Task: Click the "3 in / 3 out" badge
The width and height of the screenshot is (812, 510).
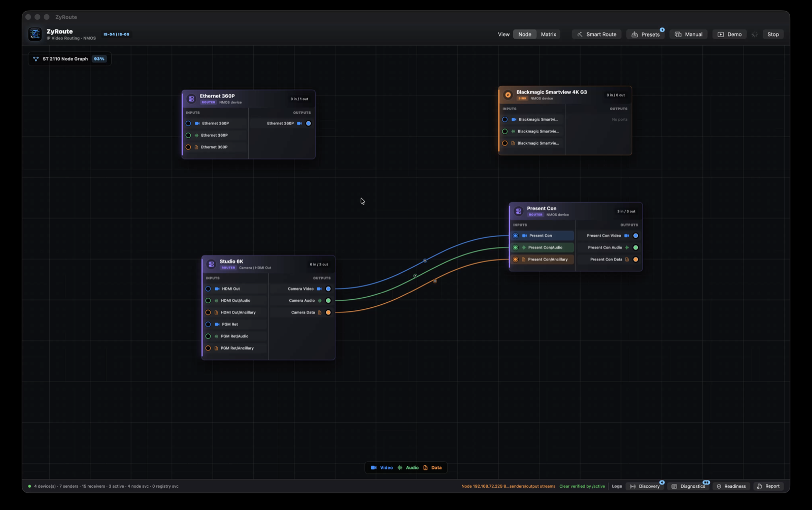Action: [x=626, y=211]
